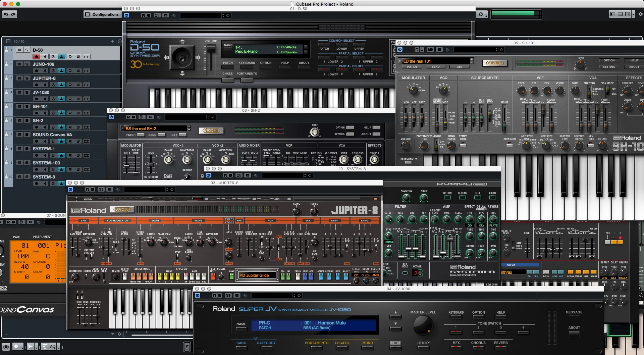Open the Configurations menu
This screenshot has height=355, width=644.
102,14
